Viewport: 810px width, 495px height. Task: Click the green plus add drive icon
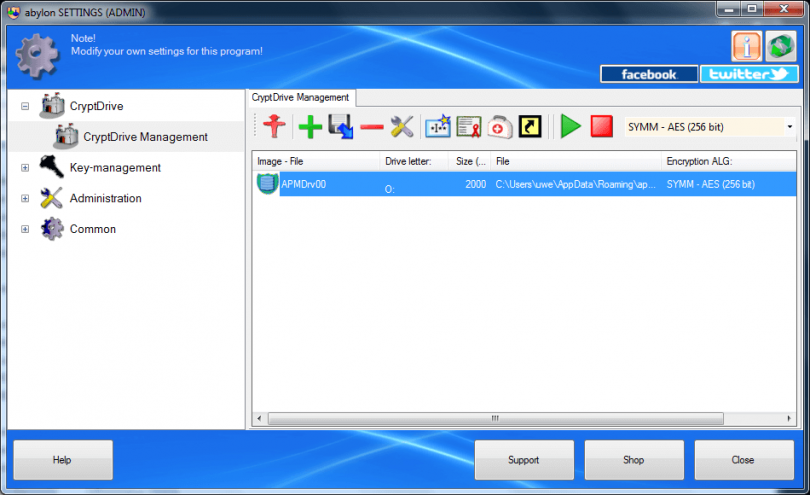coord(310,127)
